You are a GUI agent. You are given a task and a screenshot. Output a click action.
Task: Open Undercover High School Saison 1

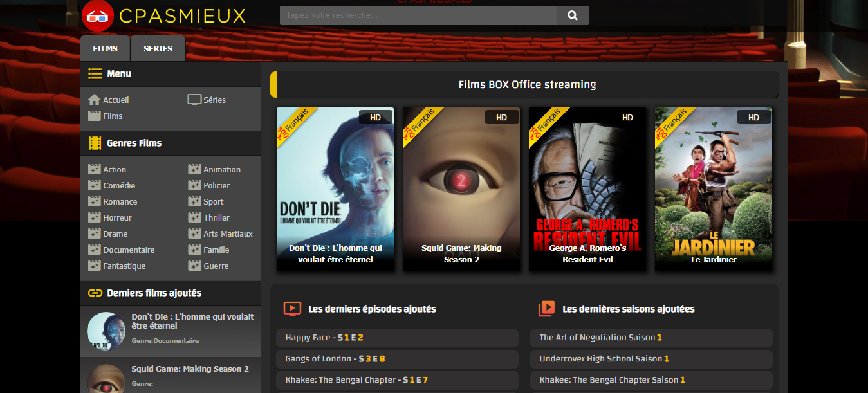pyautogui.click(x=651, y=359)
